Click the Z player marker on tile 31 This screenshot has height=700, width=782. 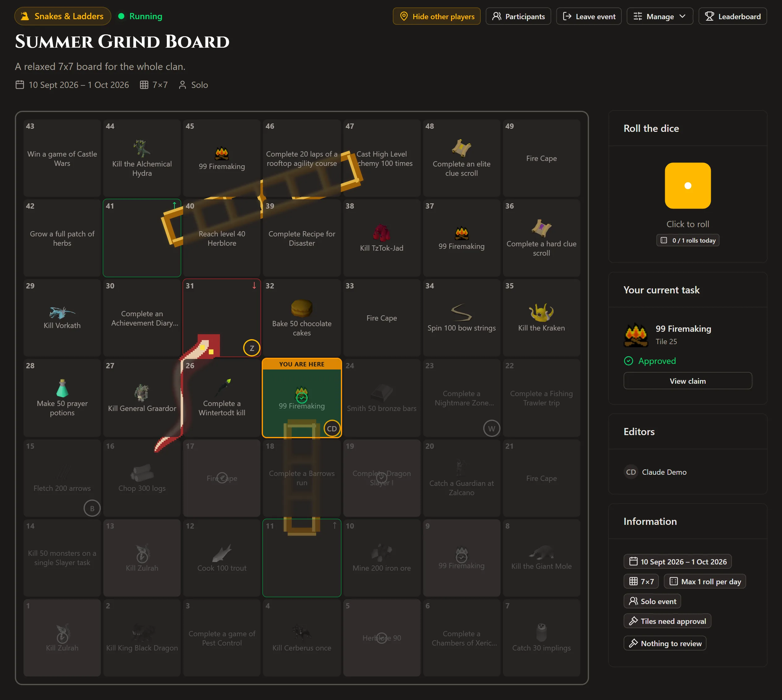(251, 348)
